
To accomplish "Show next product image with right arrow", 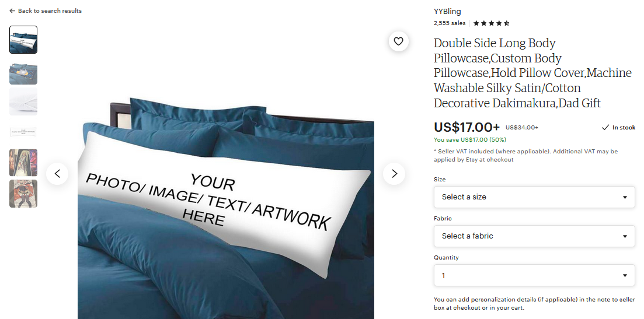I will (394, 174).
